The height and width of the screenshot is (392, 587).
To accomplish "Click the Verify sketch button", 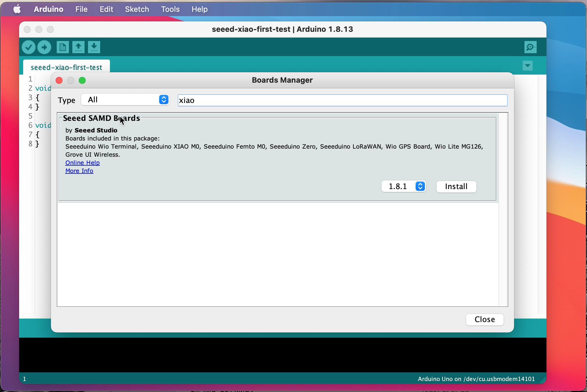I will coord(28,47).
